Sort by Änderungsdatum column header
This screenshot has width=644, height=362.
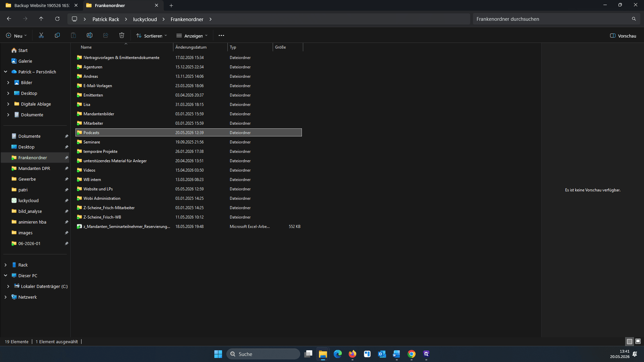pos(200,47)
